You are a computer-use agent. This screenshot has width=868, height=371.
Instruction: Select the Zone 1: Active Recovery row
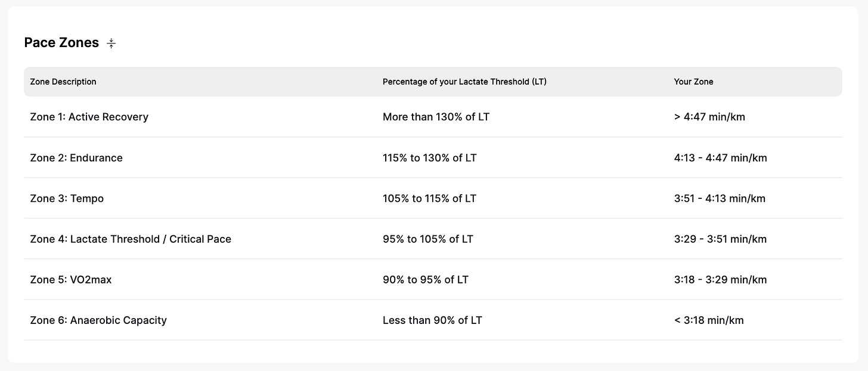pos(89,117)
